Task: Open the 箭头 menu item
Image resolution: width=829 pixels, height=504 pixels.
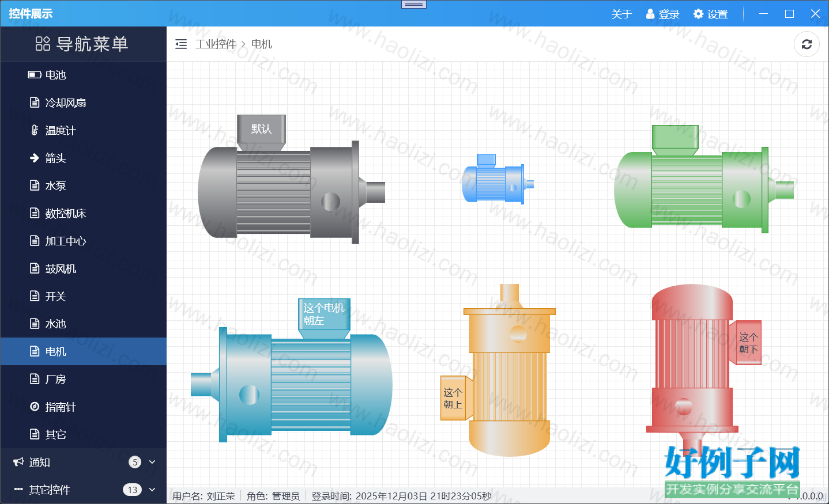Action: pos(84,158)
